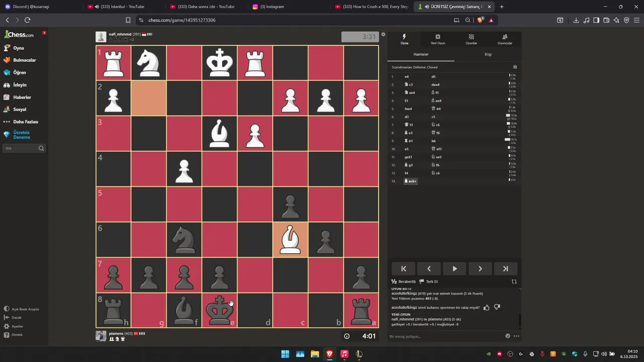Click black knight on f6
Image resolution: width=644 pixels, height=362 pixels.
(184, 239)
